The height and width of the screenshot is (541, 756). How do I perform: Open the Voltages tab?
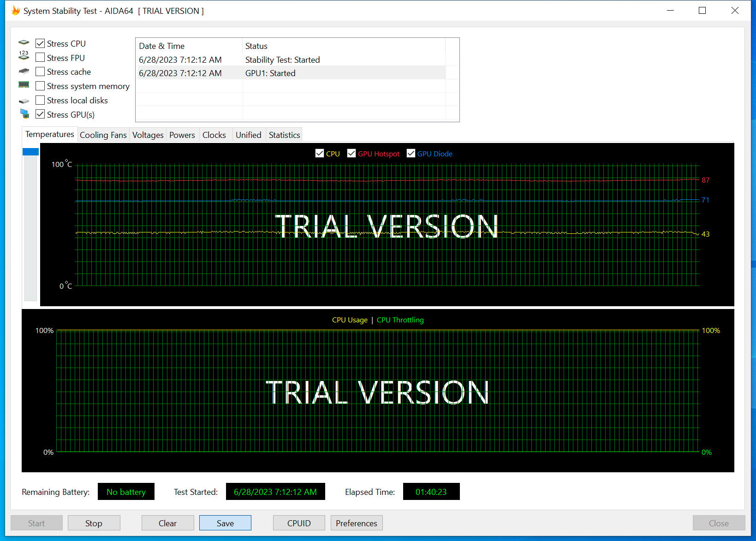tap(148, 135)
